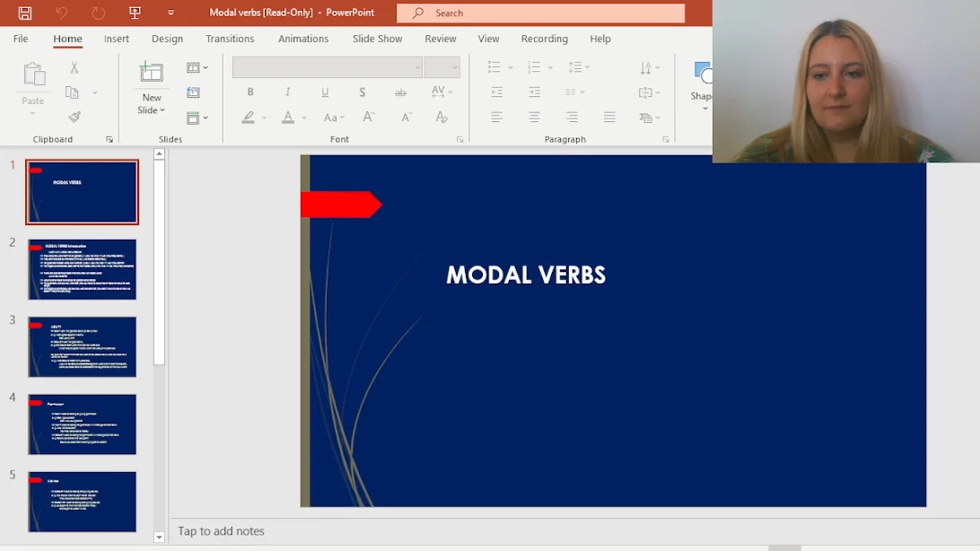Image resolution: width=980 pixels, height=551 pixels.
Task: Select the Recording tab
Action: (x=545, y=39)
